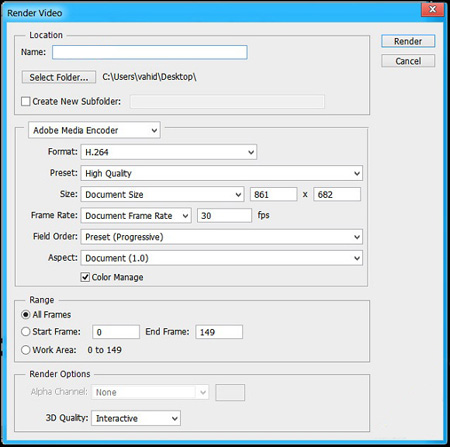Screen dimensions: 450x447
Task: Cancel the Render Video dialog
Action: click(x=408, y=61)
